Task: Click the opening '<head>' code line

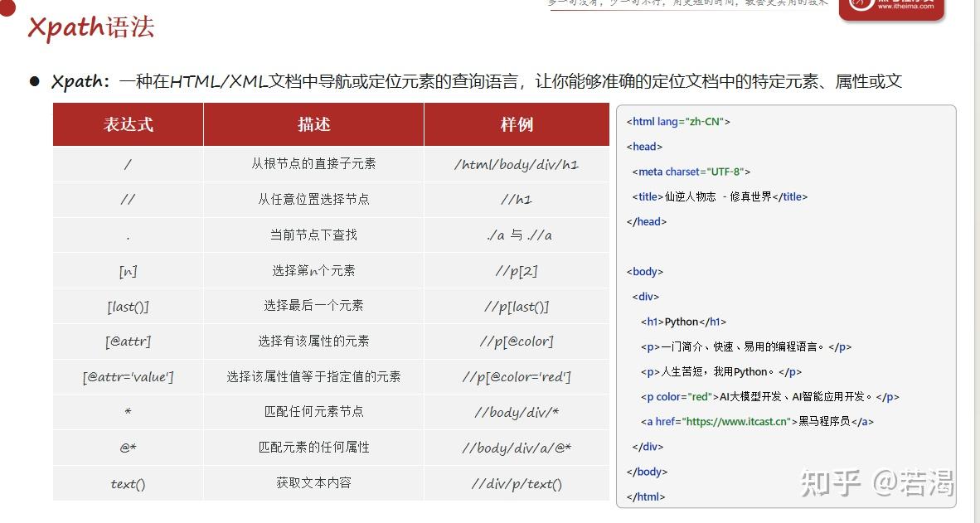Action: pos(644,147)
